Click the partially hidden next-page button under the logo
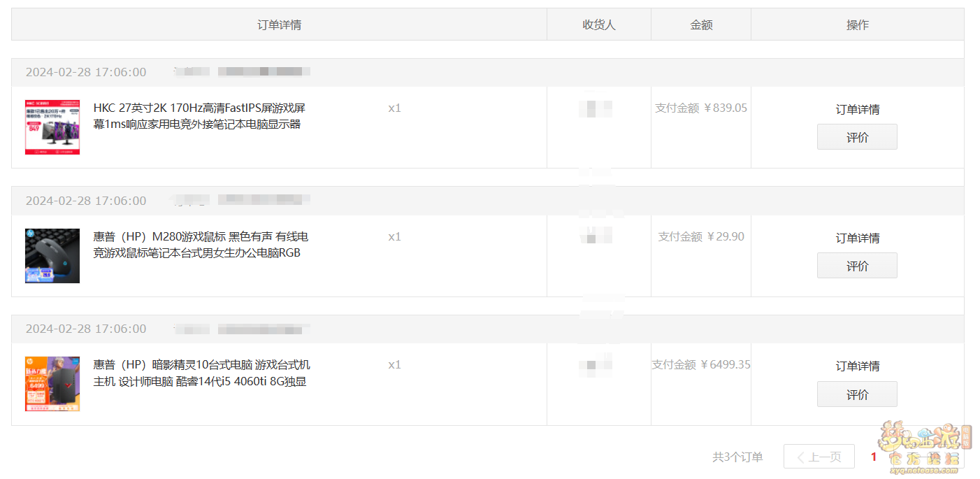 pyautogui.click(x=930, y=457)
